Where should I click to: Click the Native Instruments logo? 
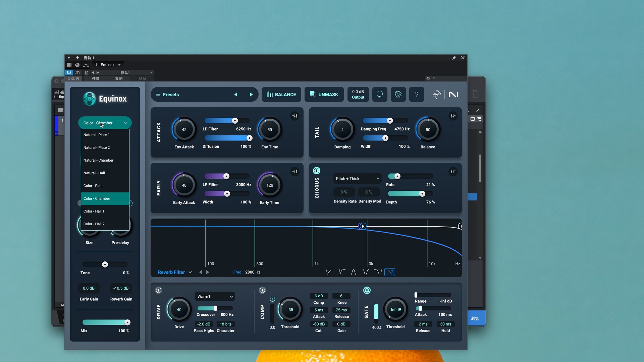(x=453, y=95)
